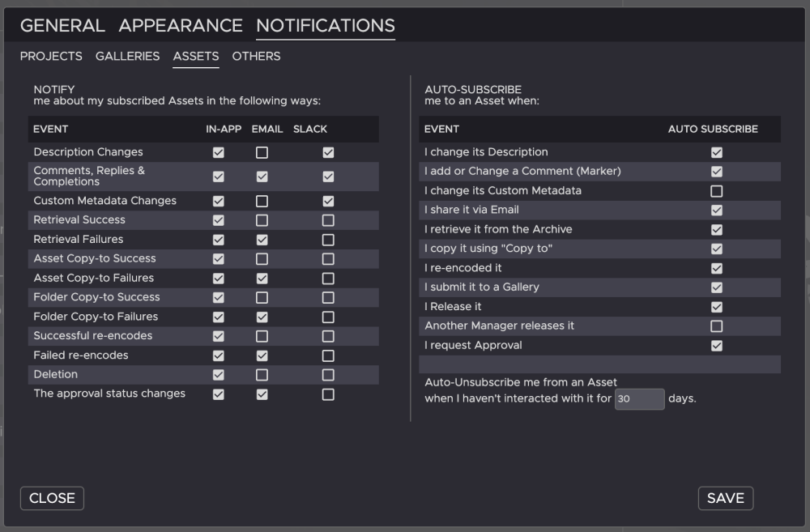Viewport: 810px width, 532px height.
Task: Disable auto-subscribe when shared via Email
Action: click(x=716, y=211)
